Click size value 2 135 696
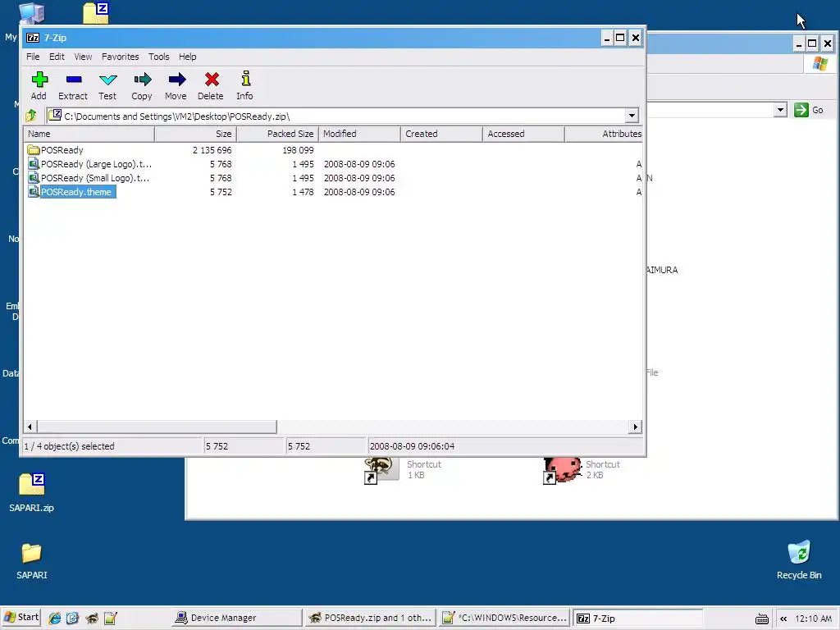This screenshot has height=630, width=840. pos(212,150)
